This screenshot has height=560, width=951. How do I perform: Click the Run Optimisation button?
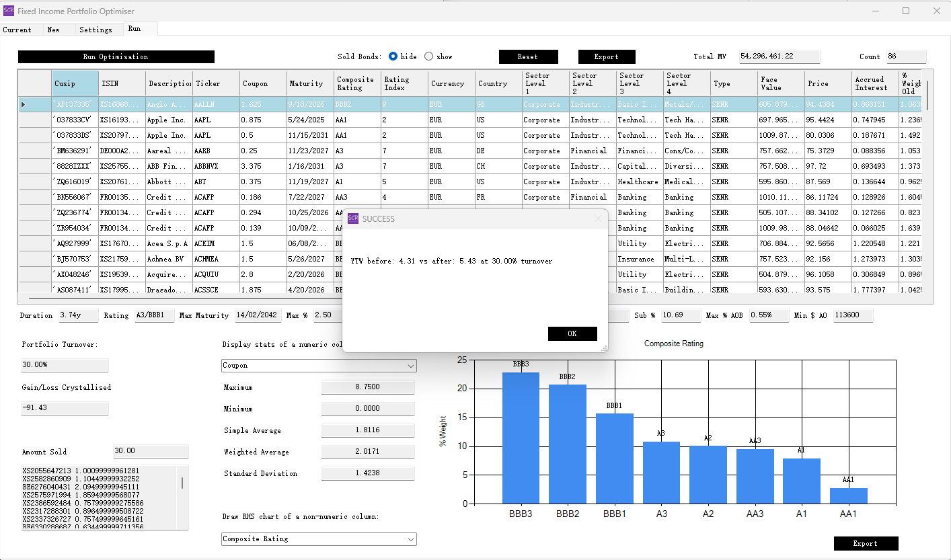click(116, 56)
